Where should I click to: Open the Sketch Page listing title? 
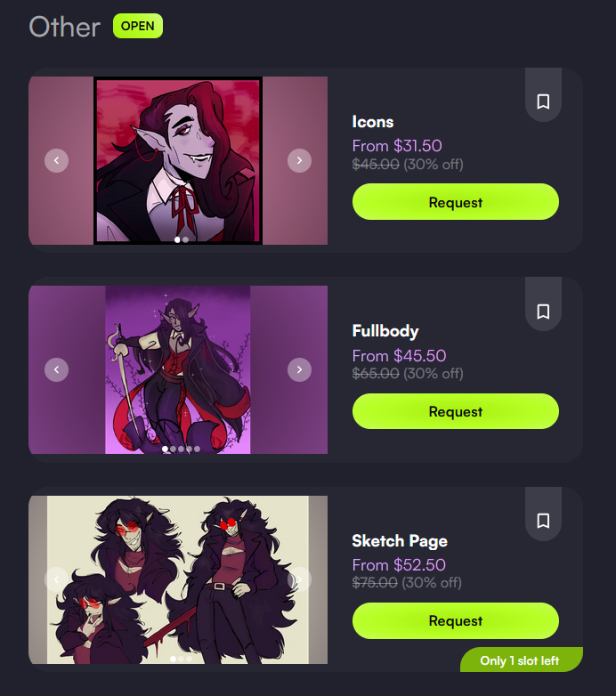[x=400, y=540]
